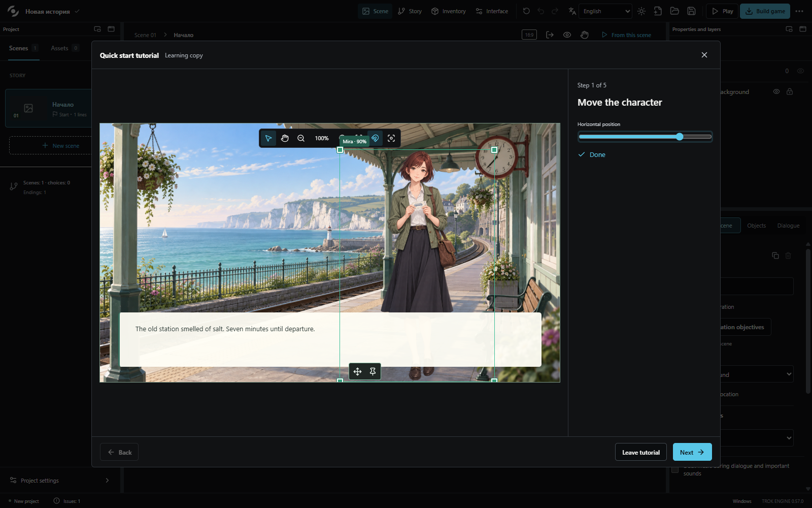Open the three-dots more menu in top bar

click(799, 11)
